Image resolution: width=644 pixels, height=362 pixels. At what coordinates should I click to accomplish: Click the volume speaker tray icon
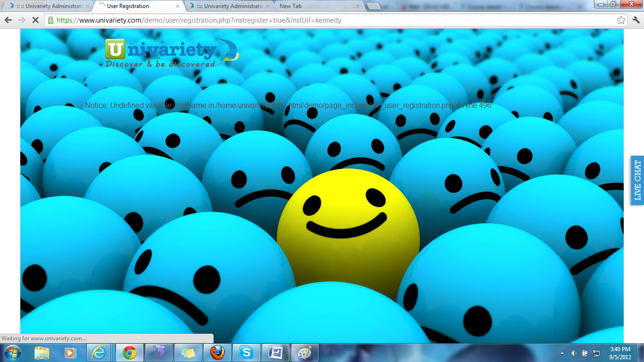(x=574, y=353)
